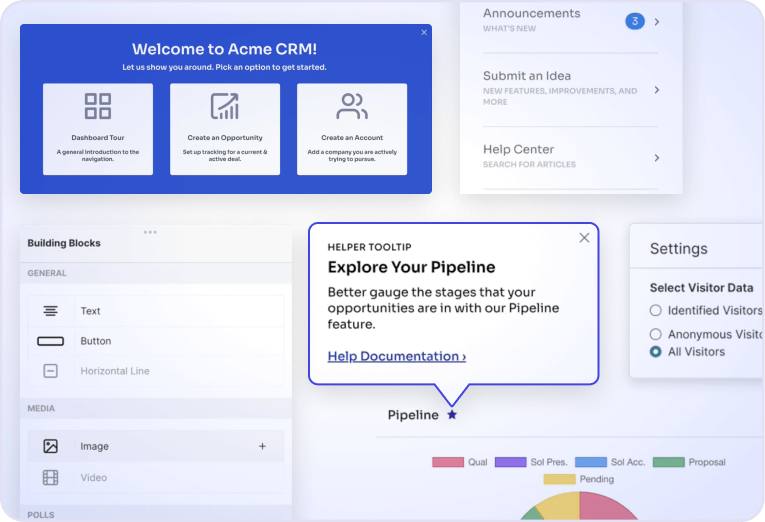Open the Help Documentation link
The width and height of the screenshot is (765, 522).
[x=397, y=356]
